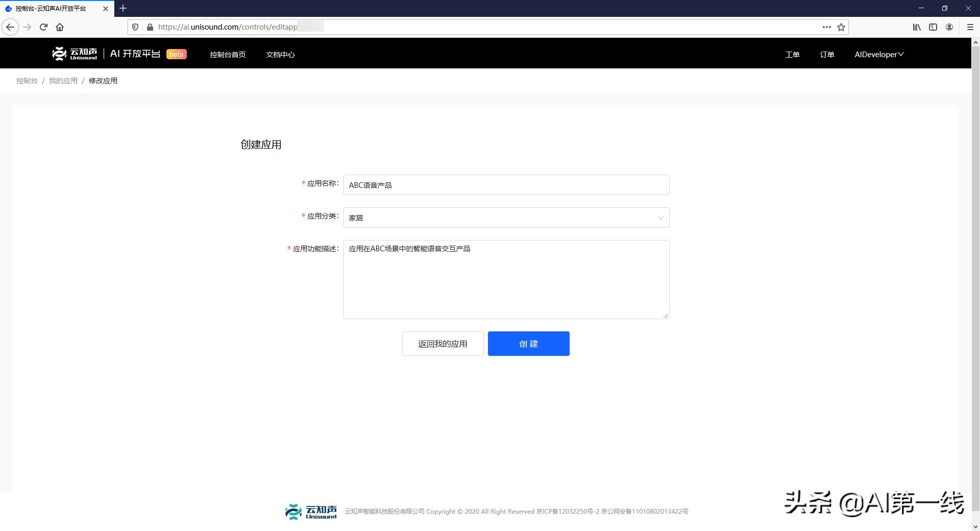This screenshot has width=980, height=531.
Task: Open 工单 in the header
Action: (x=792, y=55)
